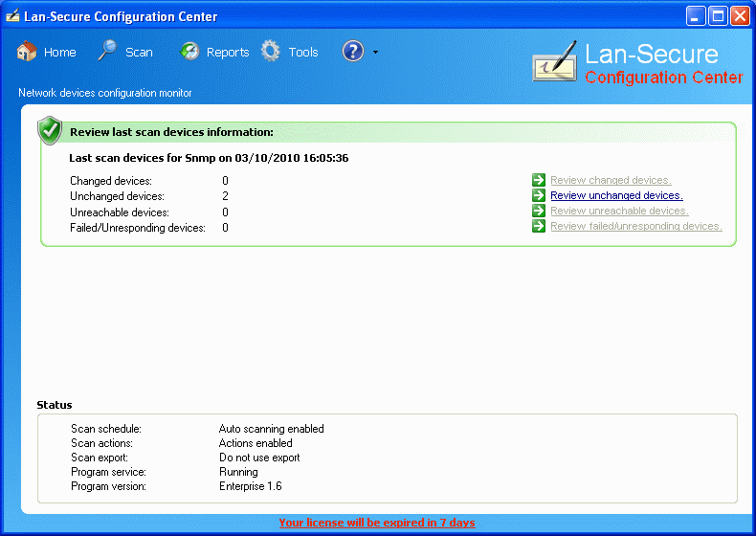Image resolution: width=756 pixels, height=536 pixels.
Task: Expand the Help dropdown arrow
Action: click(x=375, y=52)
